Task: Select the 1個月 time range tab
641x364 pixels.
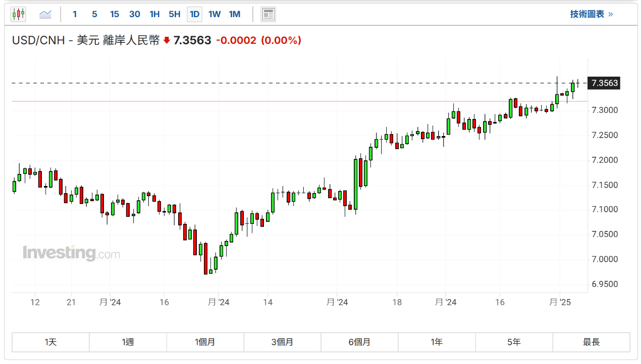Action: coord(205,342)
